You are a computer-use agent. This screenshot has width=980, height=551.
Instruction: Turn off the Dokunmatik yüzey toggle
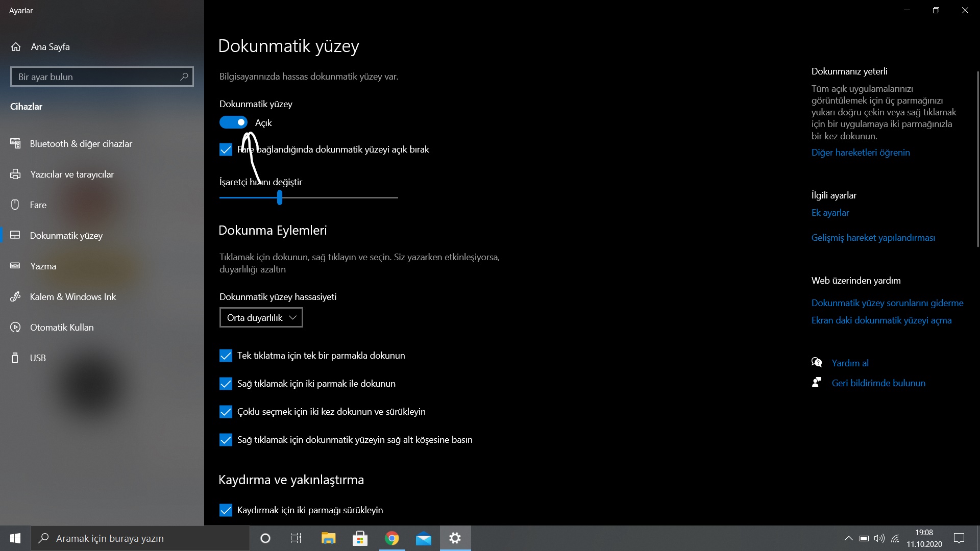click(233, 122)
